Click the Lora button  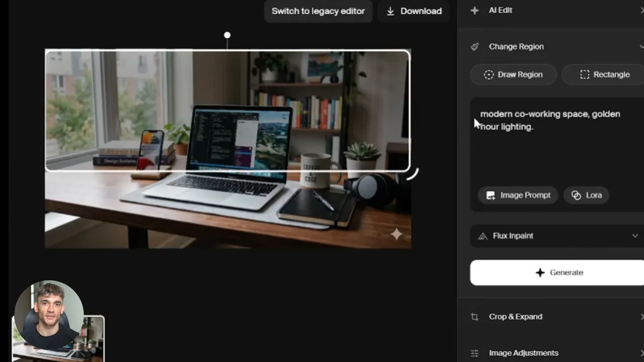(587, 195)
